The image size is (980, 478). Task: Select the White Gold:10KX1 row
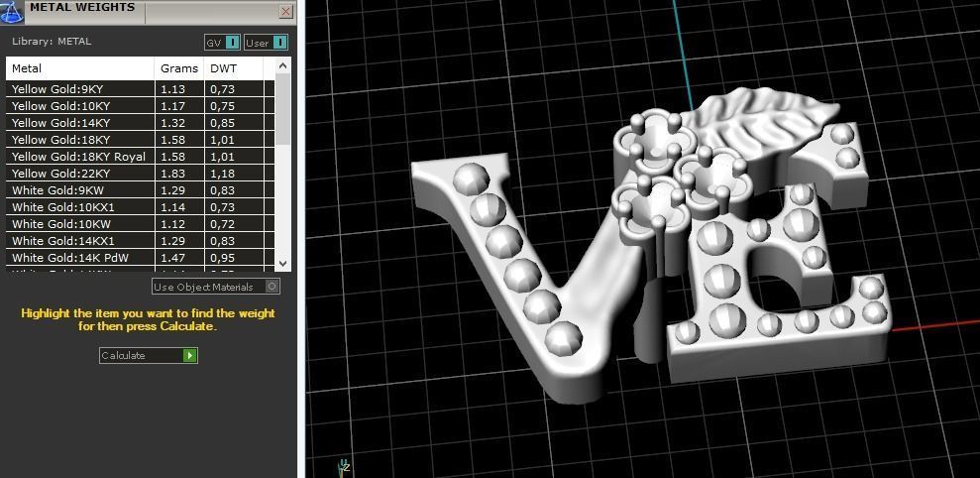point(141,207)
